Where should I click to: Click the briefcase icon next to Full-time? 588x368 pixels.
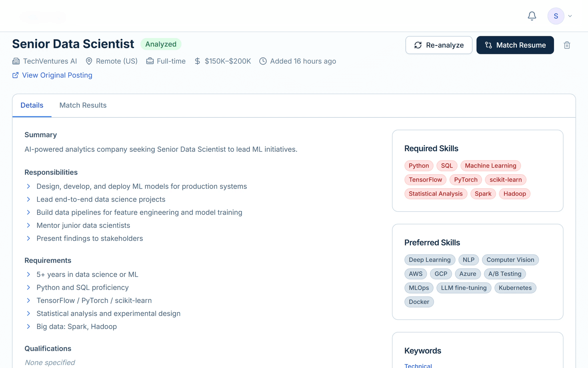[x=150, y=61]
